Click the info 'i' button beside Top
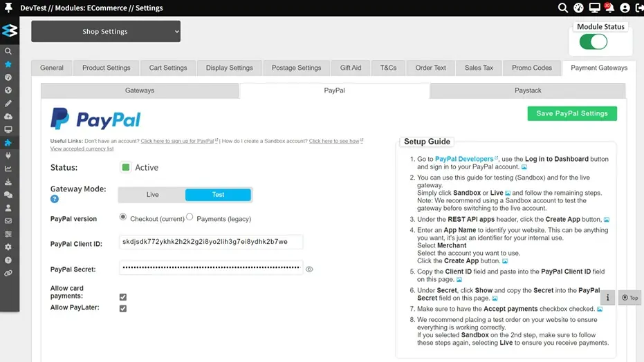Image resolution: width=644 pixels, height=362 pixels. [x=608, y=298]
